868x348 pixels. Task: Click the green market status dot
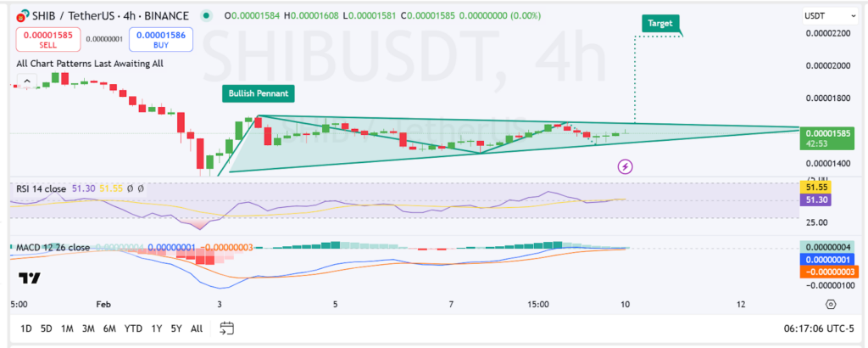pyautogui.click(x=207, y=15)
